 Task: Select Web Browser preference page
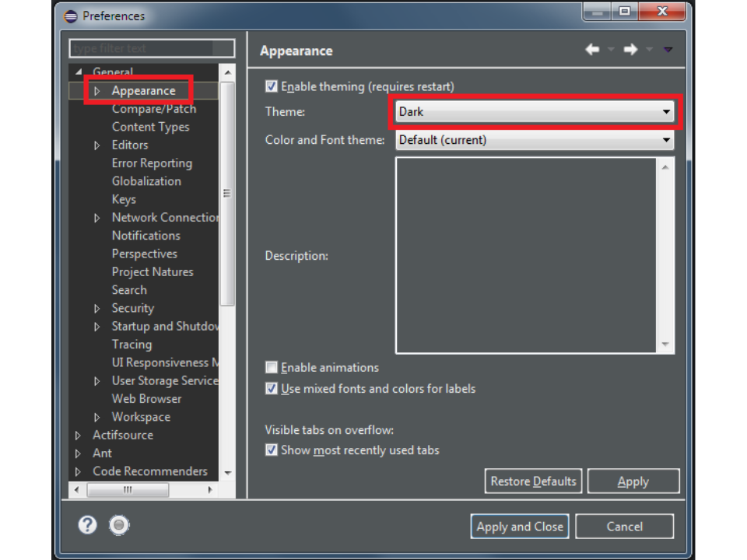tap(146, 398)
